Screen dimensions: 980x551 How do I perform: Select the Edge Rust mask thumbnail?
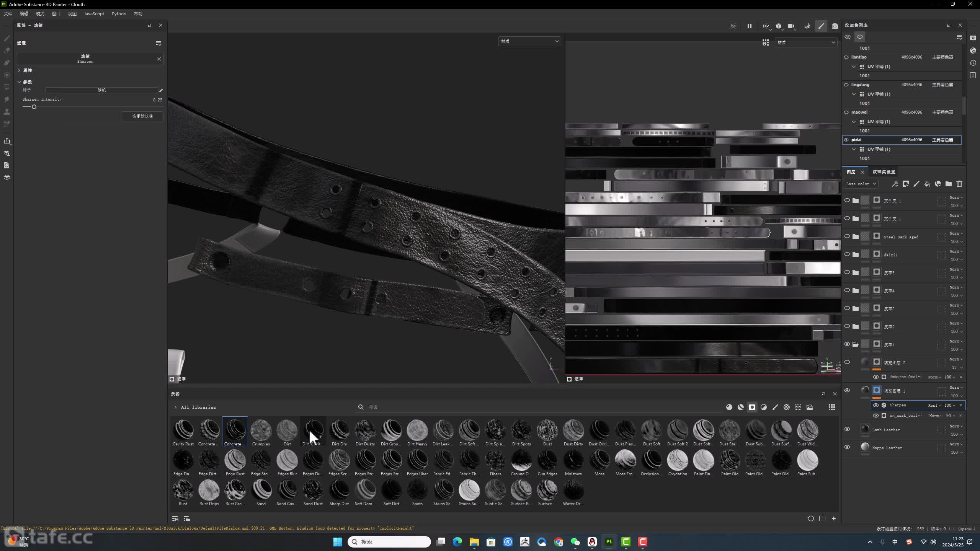(x=235, y=462)
